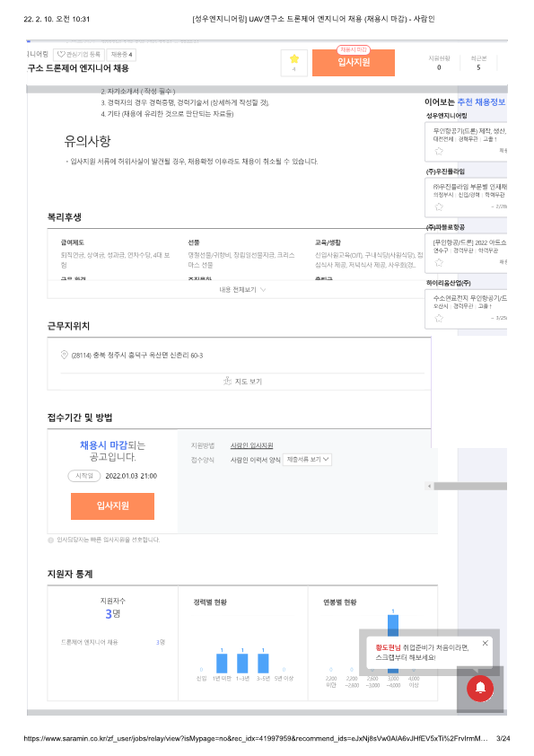Expand 내용 전체보기 in 복리후생 section
Viewport: 534px width, 756px height.
[242, 290]
